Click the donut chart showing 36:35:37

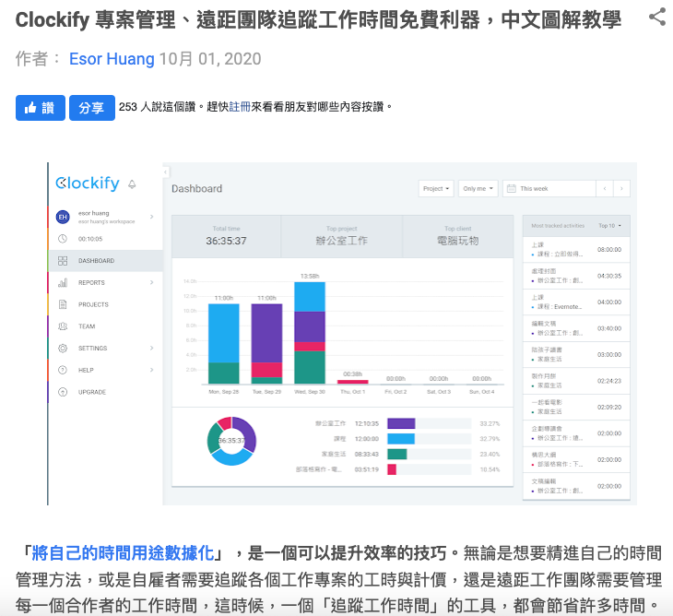coord(231,441)
